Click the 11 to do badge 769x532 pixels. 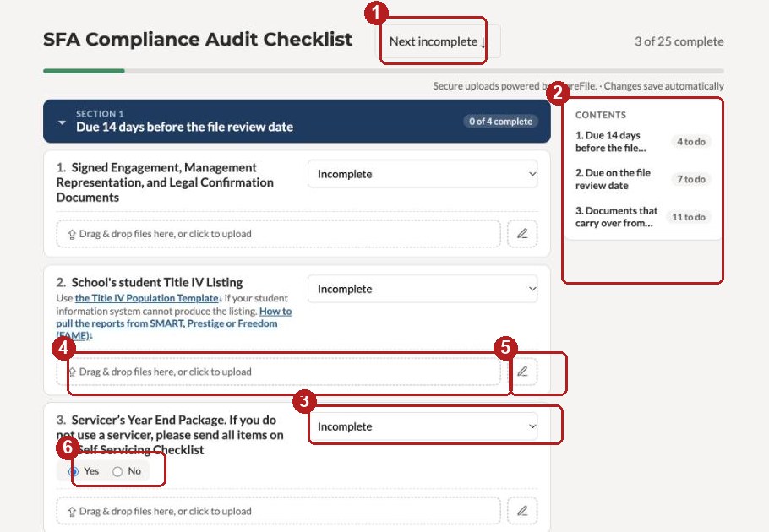pyautogui.click(x=689, y=217)
